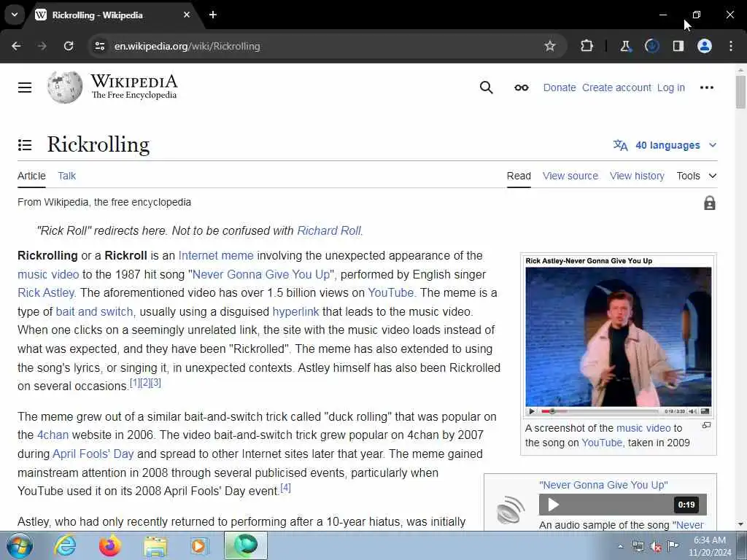Open the hyperlink article link
This screenshot has width=747, height=560.
tap(295, 312)
